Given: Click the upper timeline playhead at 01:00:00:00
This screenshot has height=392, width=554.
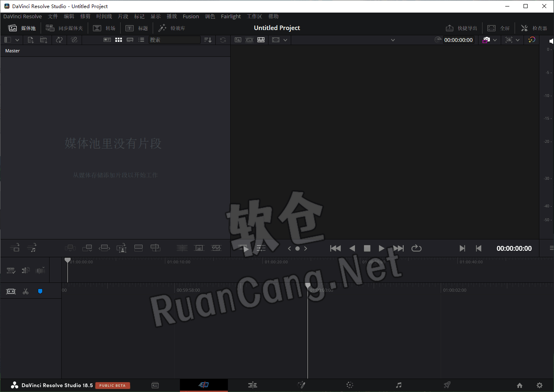Looking at the screenshot, I should [67, 260].
